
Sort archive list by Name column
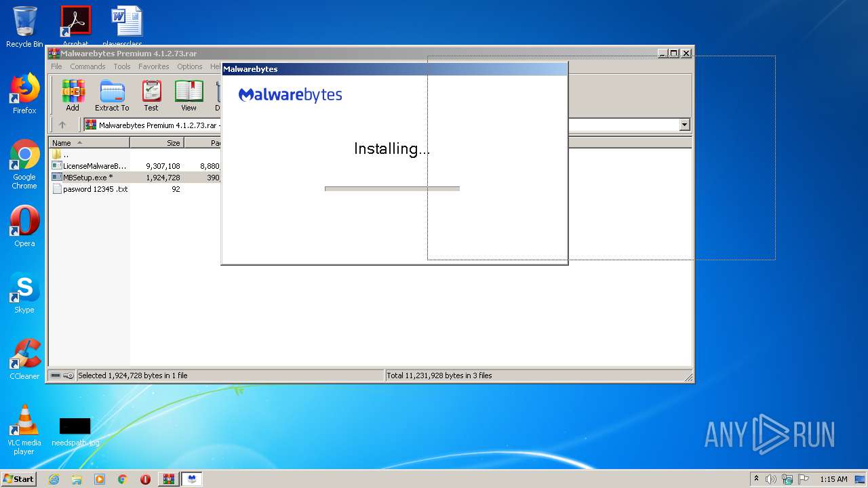(x=89, y=143)
